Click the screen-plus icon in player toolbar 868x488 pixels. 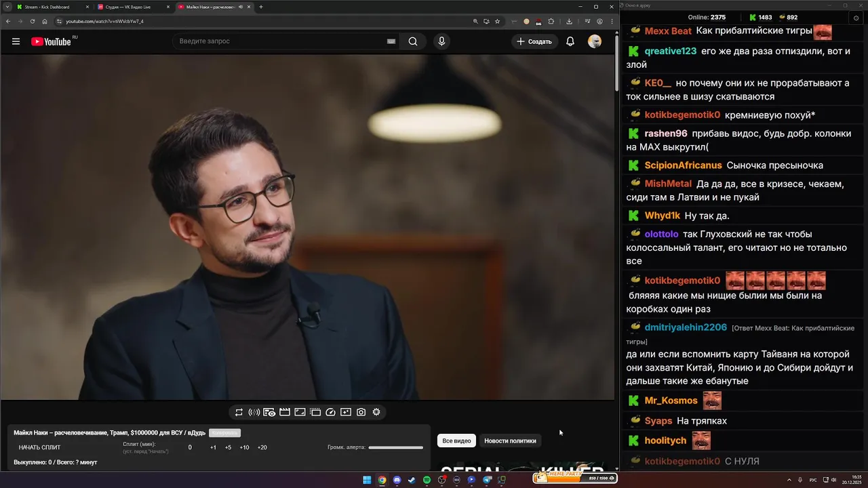[x=346, y=412]
